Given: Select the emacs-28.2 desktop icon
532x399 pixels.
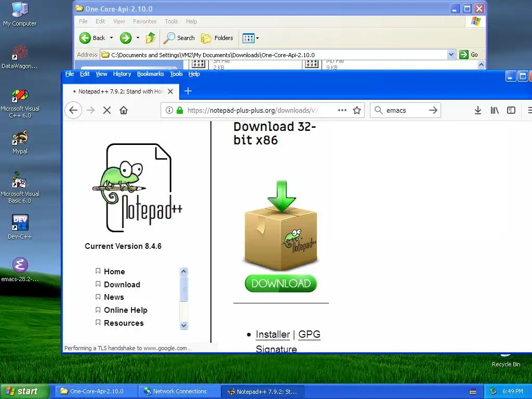Looking at the screenshot, I should pyautogui.click(x=20, y=270).
